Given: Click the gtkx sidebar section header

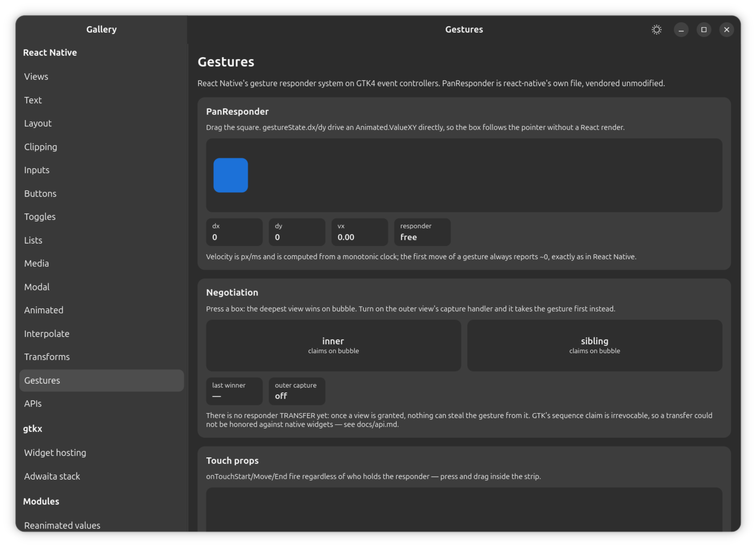Looking at the screenshot, I should pyautogui.click(x=33, y=429).
